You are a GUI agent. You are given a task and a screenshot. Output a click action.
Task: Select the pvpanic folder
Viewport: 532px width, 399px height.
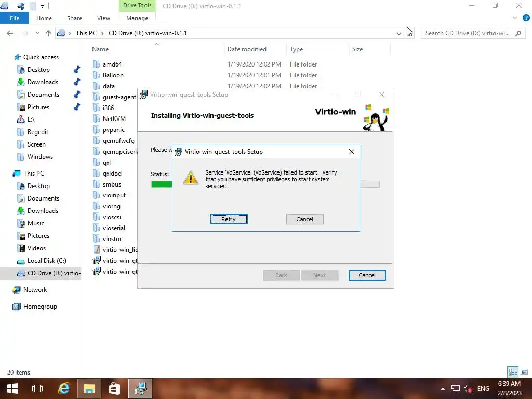(113, 129)
